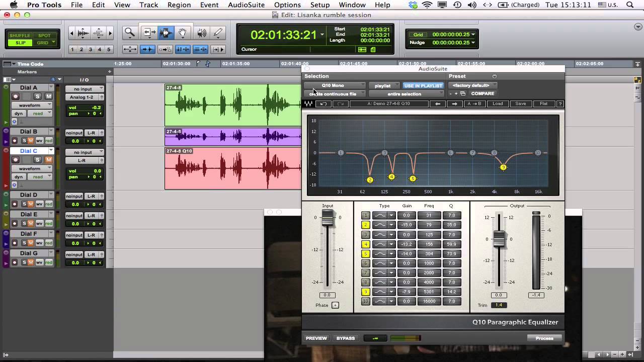Click the COMPARE button
This screenshot has height=362, width=644.
pyautogui.click(x=482, y=94)
